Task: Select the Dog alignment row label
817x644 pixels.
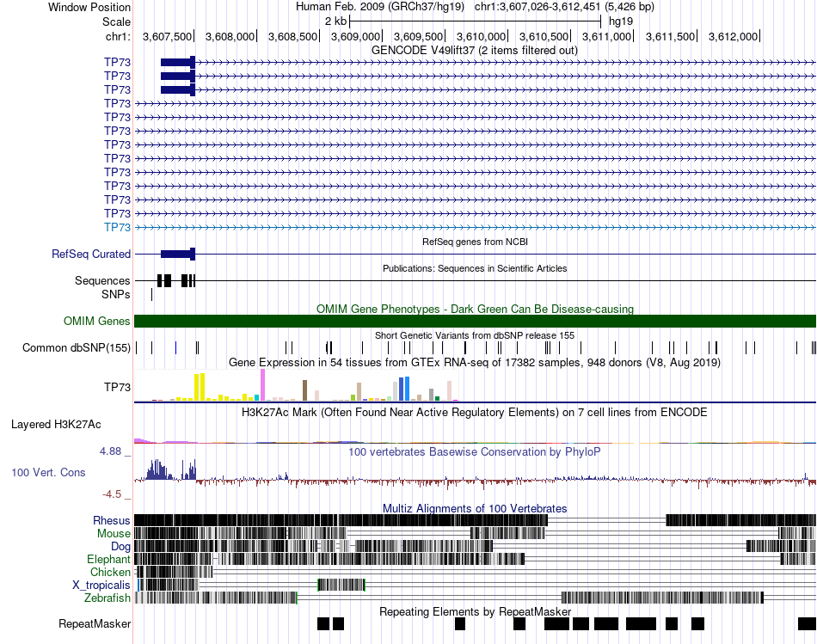Action: pyautogui.click(x=120, y=546)
